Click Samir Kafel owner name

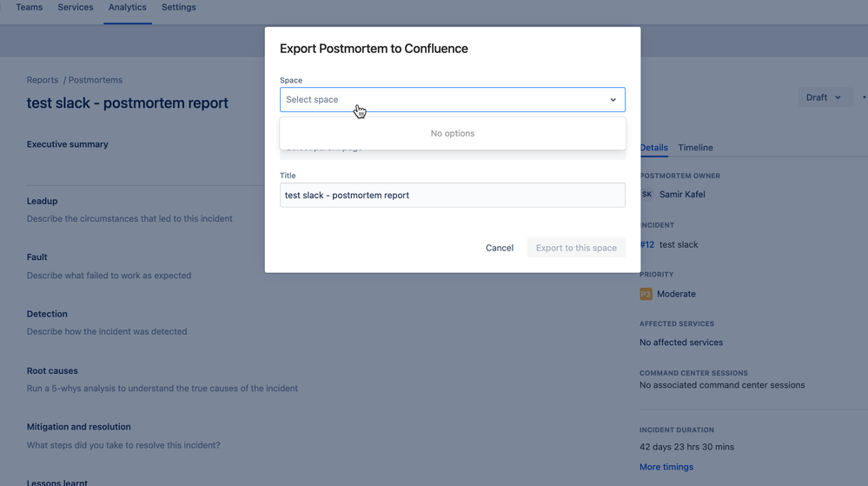coord(682,195)
